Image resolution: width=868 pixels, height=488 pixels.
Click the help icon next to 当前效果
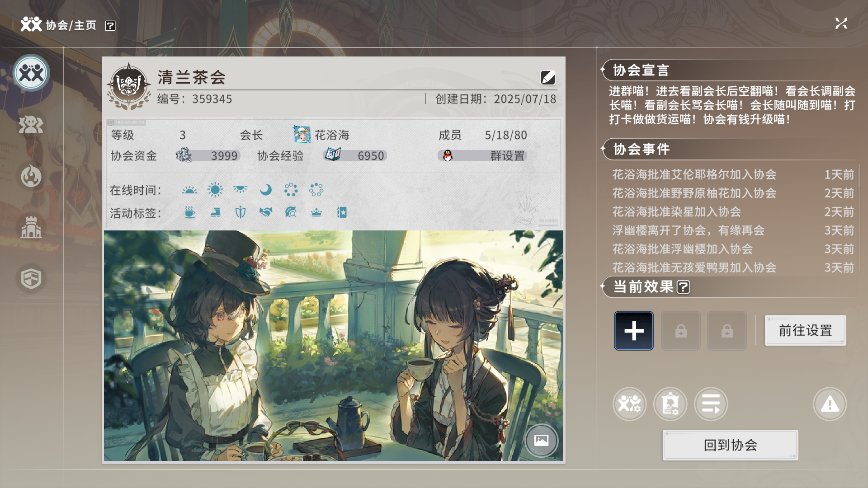click(x=683, y=287)
